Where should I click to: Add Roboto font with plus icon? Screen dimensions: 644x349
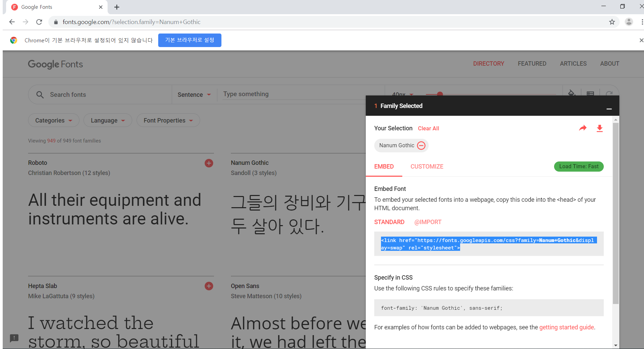[209, 163]
